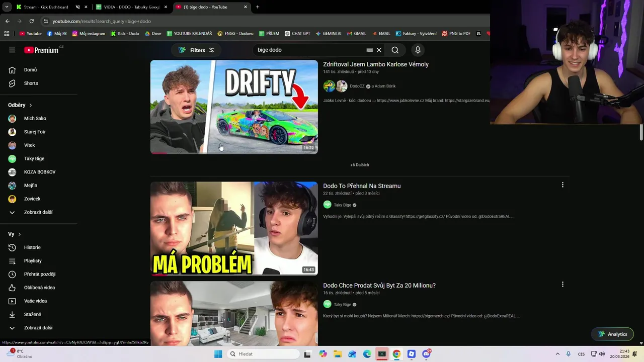This screenshot has width=644, height=362.
Task: Open search Filters
Action: (196, 50)
